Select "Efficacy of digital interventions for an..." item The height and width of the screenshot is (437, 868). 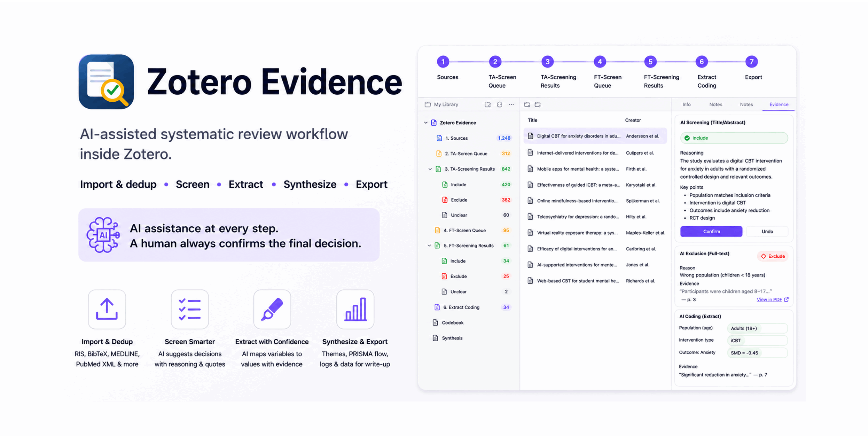595,249
